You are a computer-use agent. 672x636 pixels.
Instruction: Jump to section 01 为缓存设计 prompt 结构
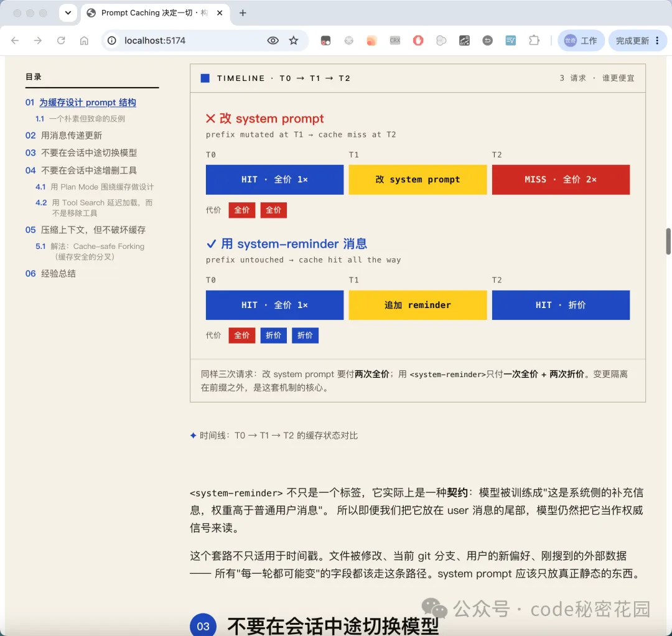pos(80,103)
